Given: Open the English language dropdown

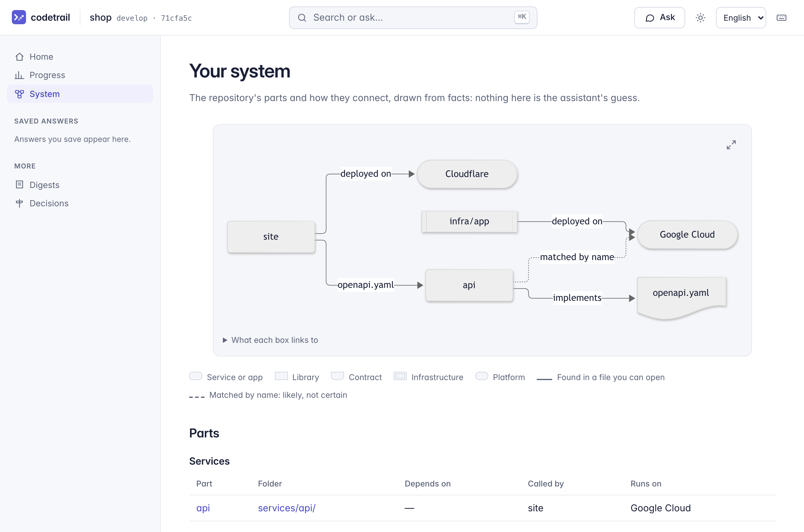Looking at the screenshot, I should click(x=740, y=18).
